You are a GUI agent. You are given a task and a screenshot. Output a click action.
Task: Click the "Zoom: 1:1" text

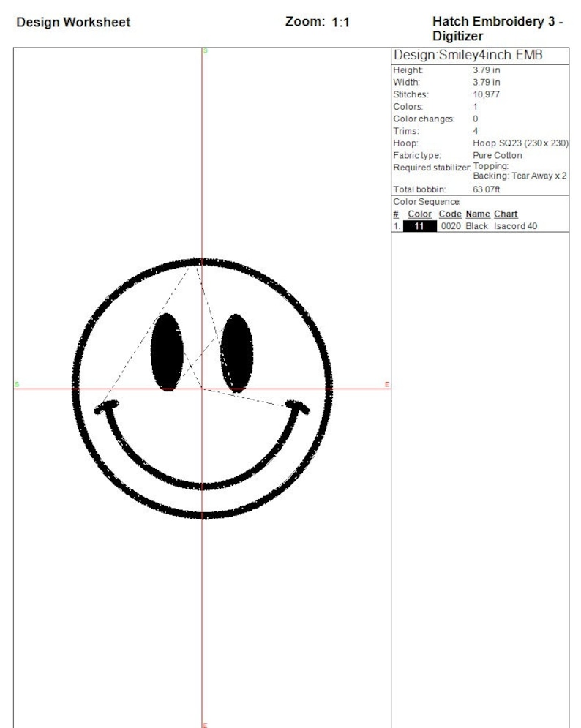[317, 22]
